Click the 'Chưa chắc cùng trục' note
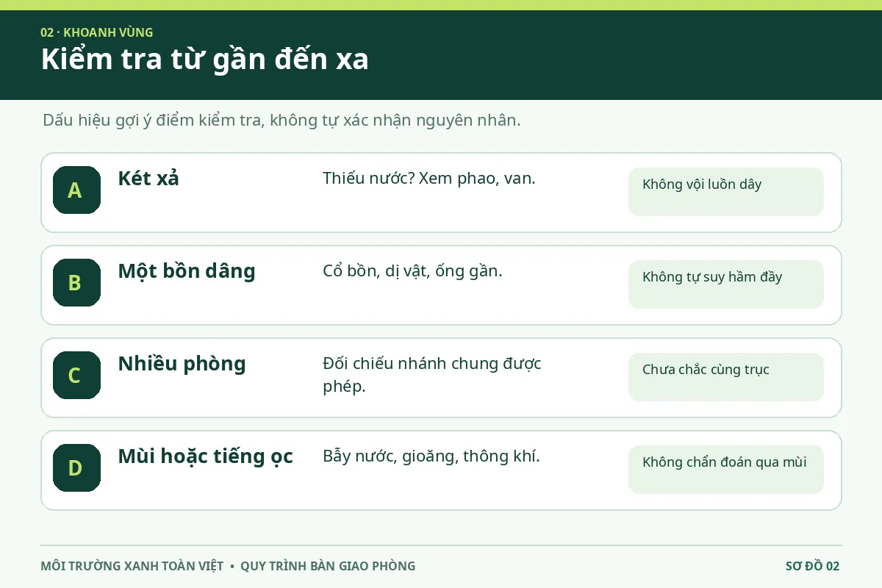 coord(726,377)
